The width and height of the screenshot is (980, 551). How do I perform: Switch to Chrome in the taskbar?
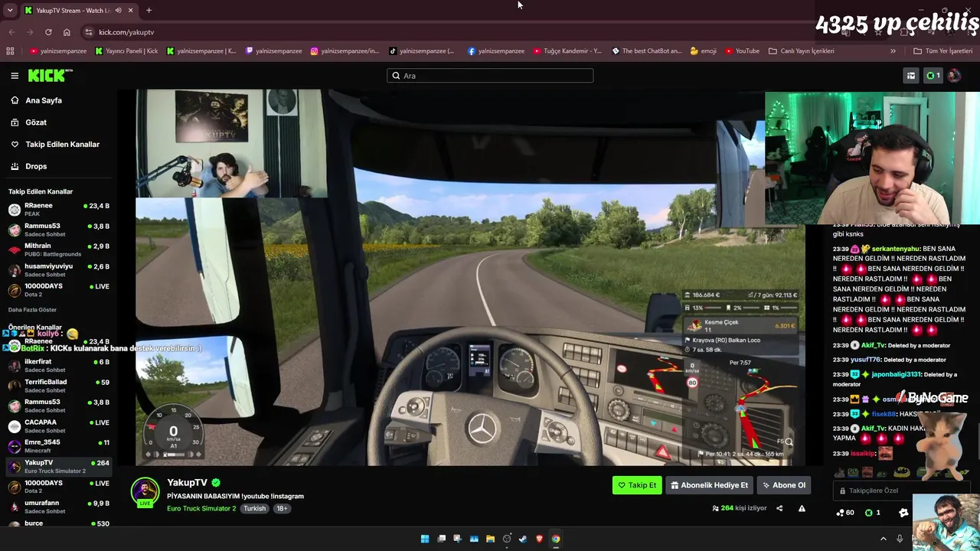[x=556, y=539]
